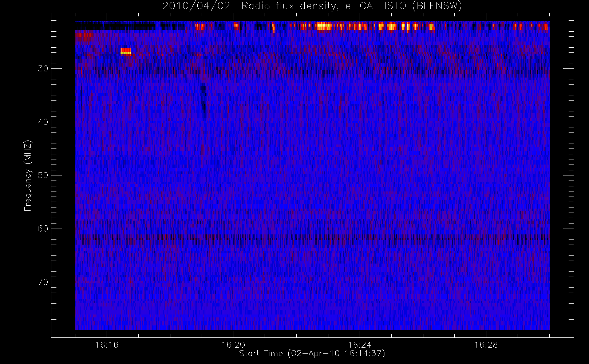The image size is (589, 364).
Task: Click the plot title "Radio flux density, e-CALLISTO (BLENSW)"
Action: [x=352, y=6]
